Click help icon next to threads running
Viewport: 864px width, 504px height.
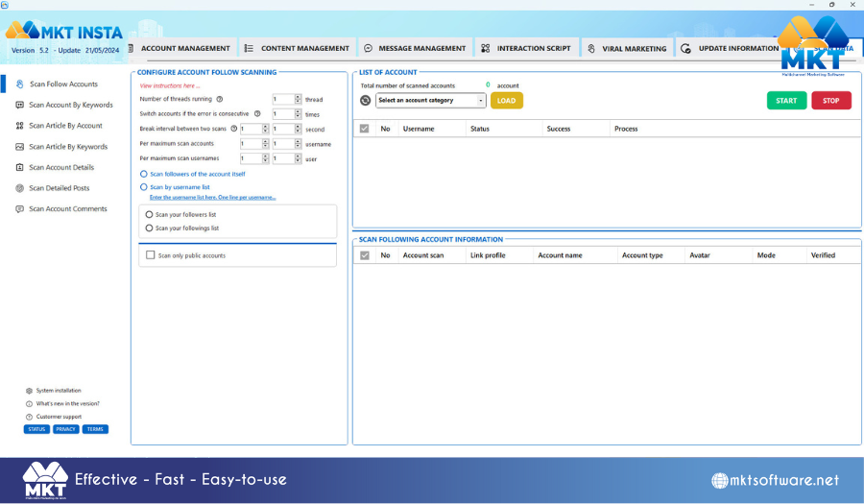pyautogui.click(x=220, y=99)
